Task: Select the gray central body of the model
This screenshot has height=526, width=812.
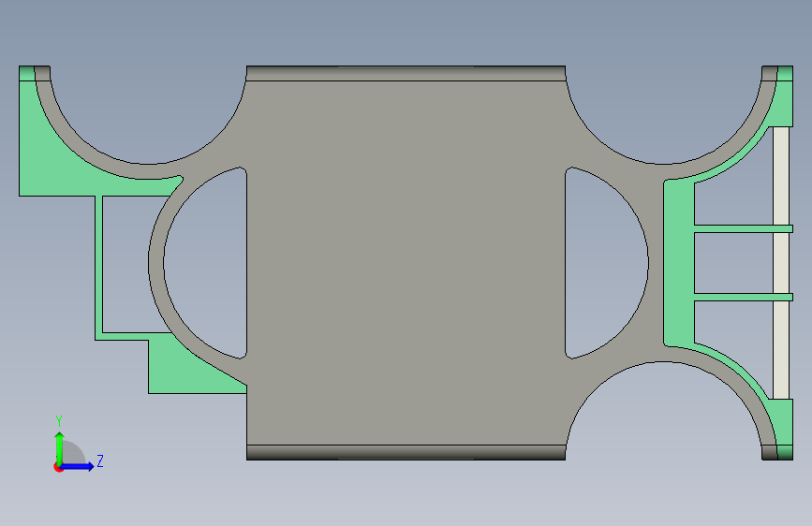Action: (406, 262)
